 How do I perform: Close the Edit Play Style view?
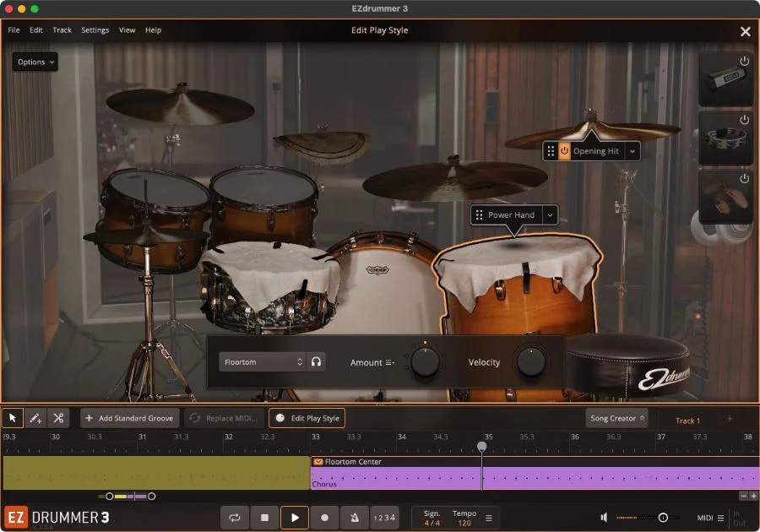click(745, 31)
